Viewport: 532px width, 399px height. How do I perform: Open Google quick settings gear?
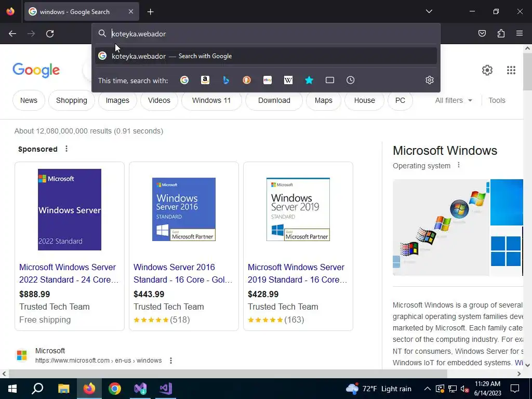pos(487,70)
